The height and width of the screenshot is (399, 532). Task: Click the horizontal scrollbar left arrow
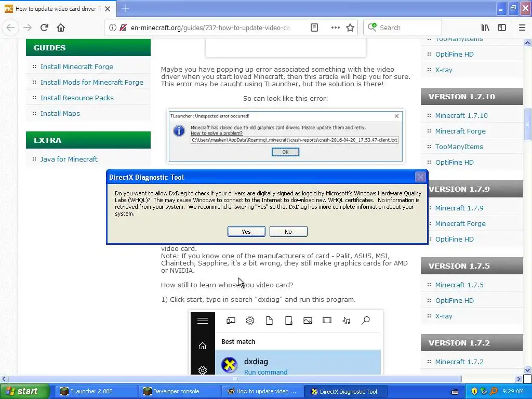tap(4, 379)
